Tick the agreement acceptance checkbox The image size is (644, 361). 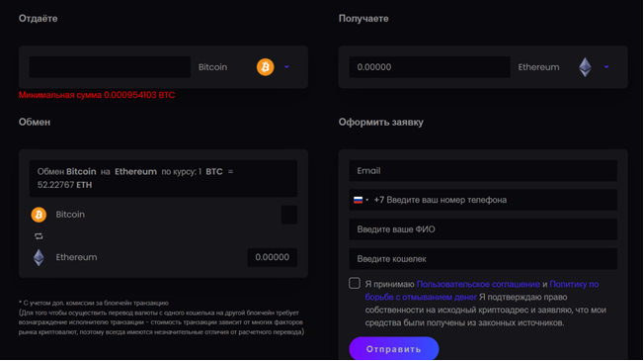(x=355, y=283)
